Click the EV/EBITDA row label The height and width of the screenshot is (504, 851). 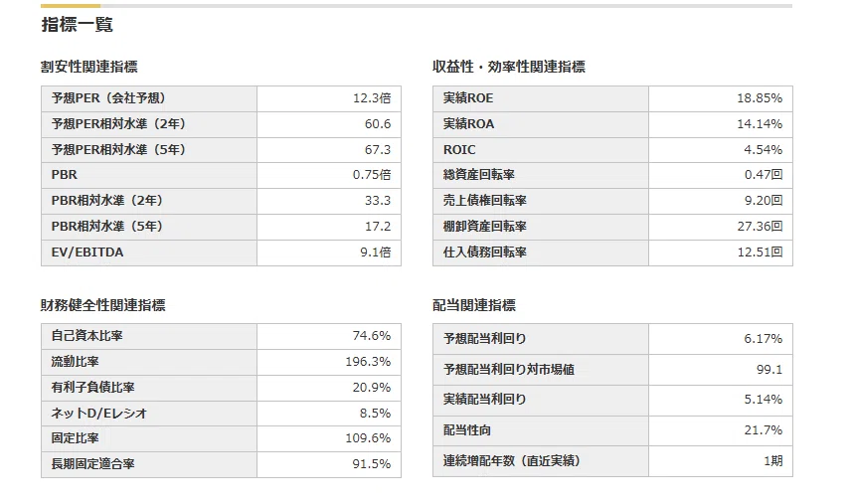(x=87, y=252)
